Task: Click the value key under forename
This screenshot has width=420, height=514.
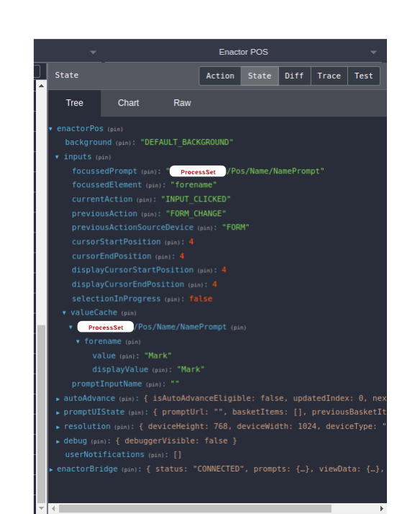Action: [x=104, y=356]
